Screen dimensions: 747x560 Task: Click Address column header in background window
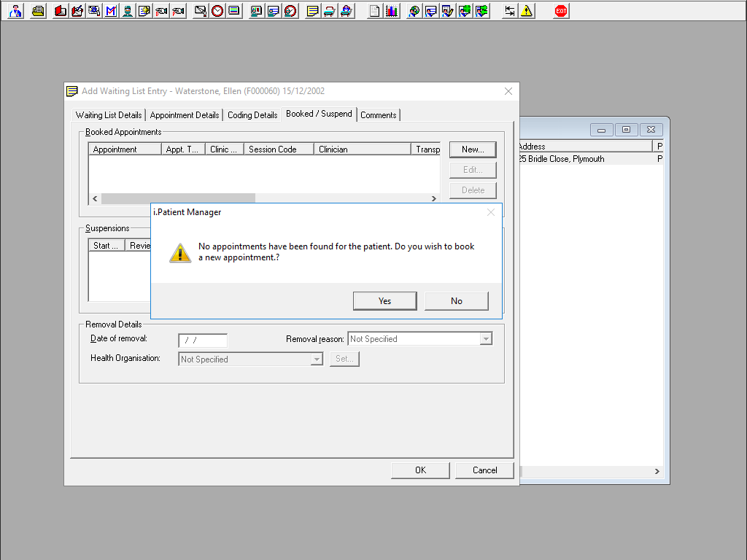click(x=586, y=146)
